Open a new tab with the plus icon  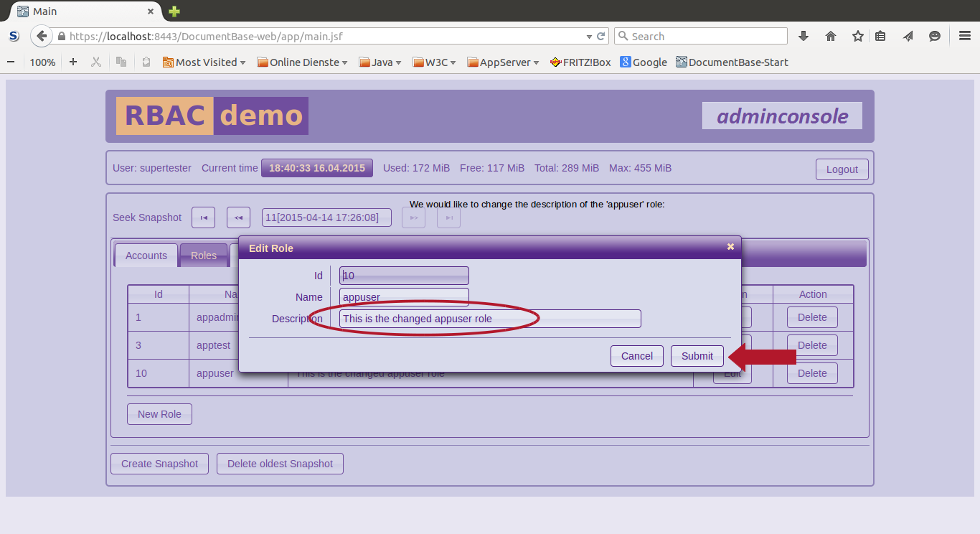click(174, 11)
